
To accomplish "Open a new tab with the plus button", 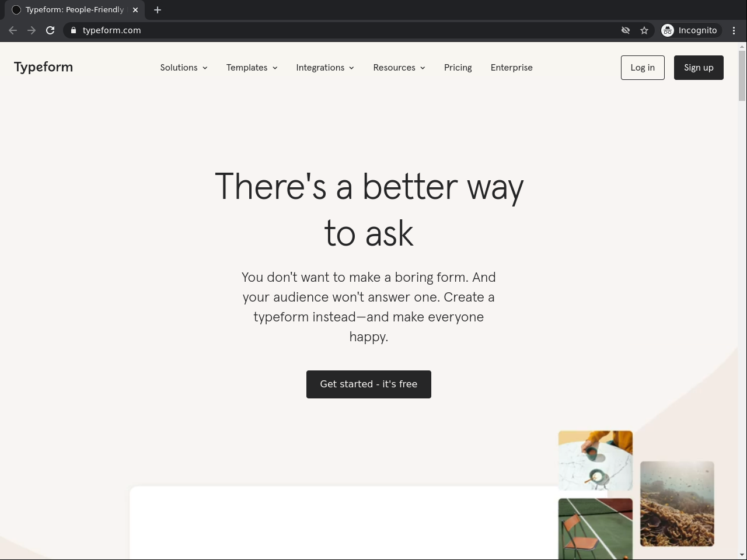I will pos(158,10).
